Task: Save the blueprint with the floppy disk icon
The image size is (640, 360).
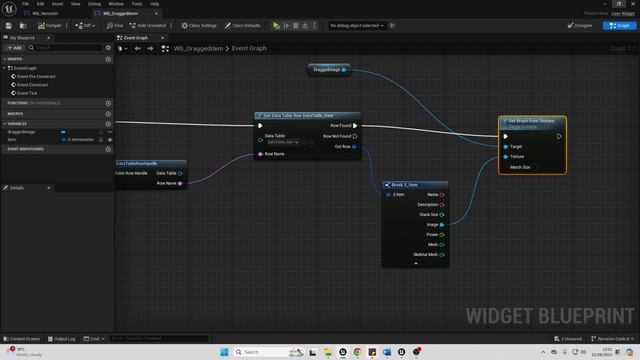Action: [9, 26]
